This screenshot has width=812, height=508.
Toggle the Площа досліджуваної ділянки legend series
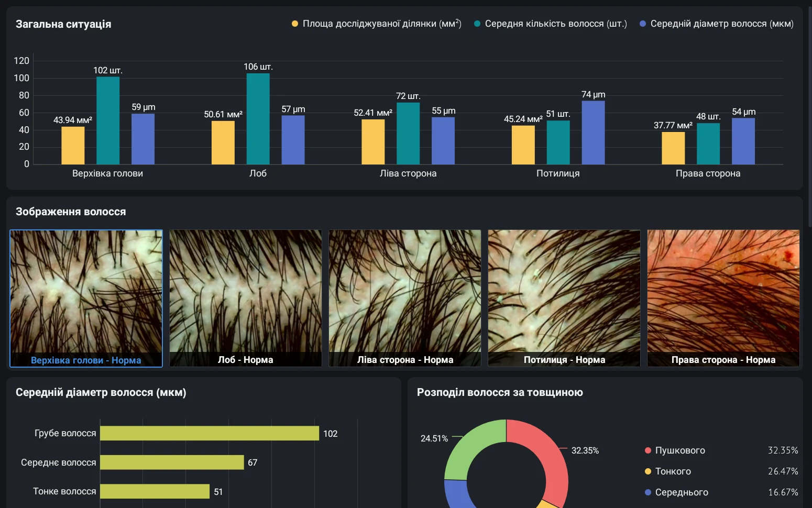coord(376,24)
